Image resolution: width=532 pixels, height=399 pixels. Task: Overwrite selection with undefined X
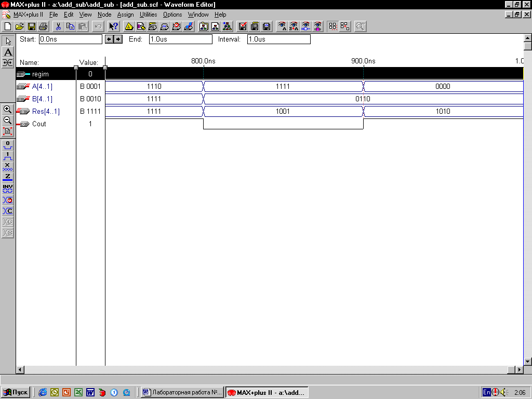coord(8,167)
